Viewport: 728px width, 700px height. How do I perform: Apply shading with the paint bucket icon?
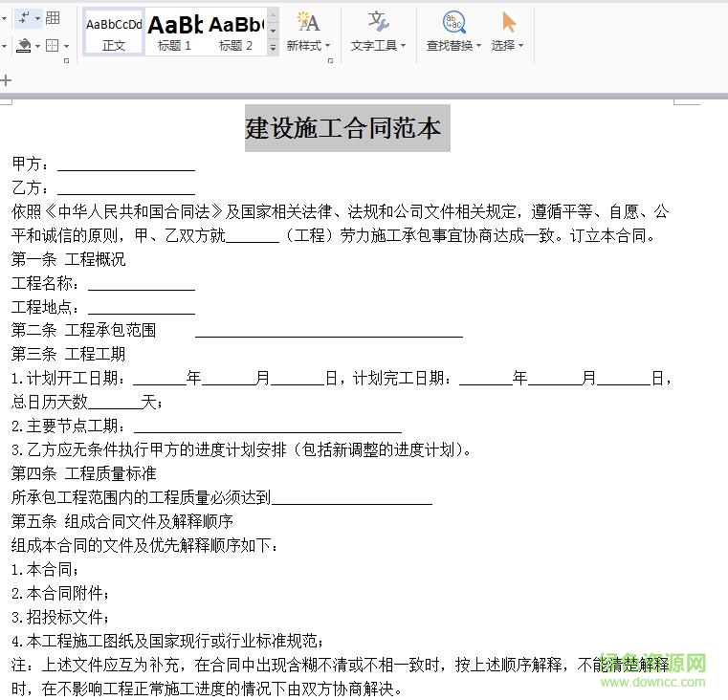click(24, 45)
